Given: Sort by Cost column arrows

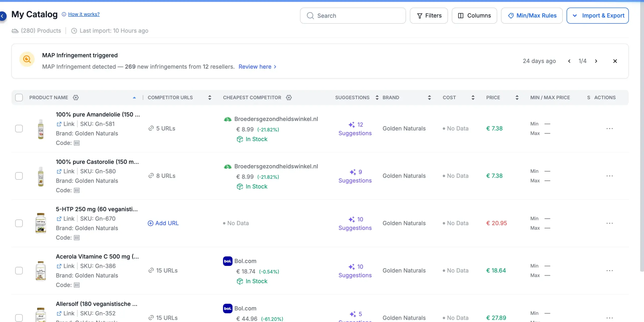Looking at the screenshot, I should point(473,97).
